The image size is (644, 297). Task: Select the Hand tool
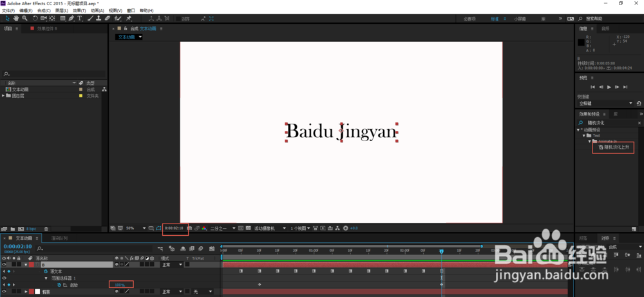tap(16, 19)
